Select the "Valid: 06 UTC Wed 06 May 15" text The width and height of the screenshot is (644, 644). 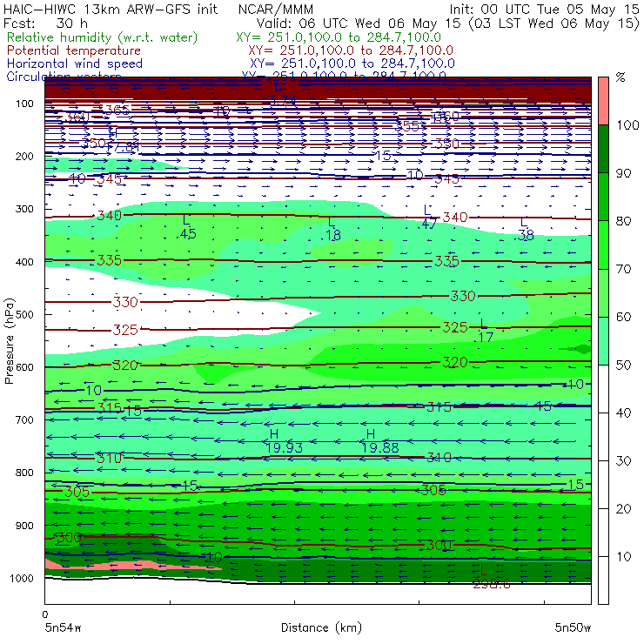coord(359,23)
